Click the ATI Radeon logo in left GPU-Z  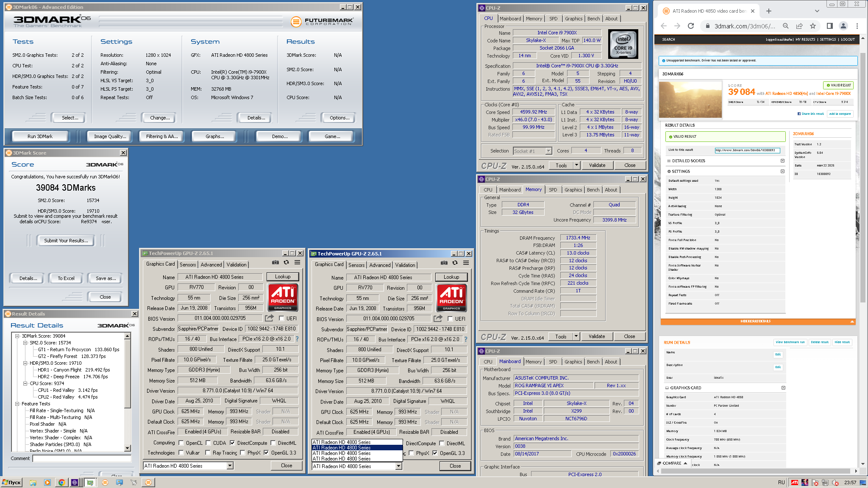[283, 297]
